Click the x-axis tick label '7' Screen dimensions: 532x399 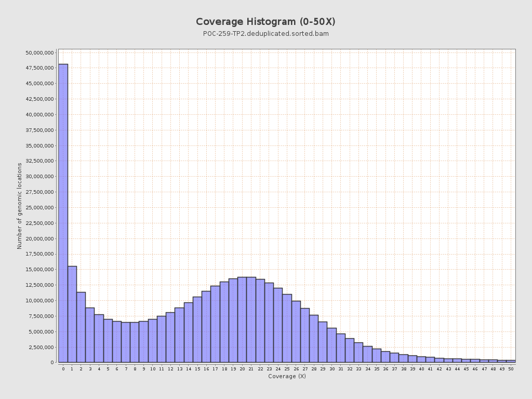[x=126, y=369]
